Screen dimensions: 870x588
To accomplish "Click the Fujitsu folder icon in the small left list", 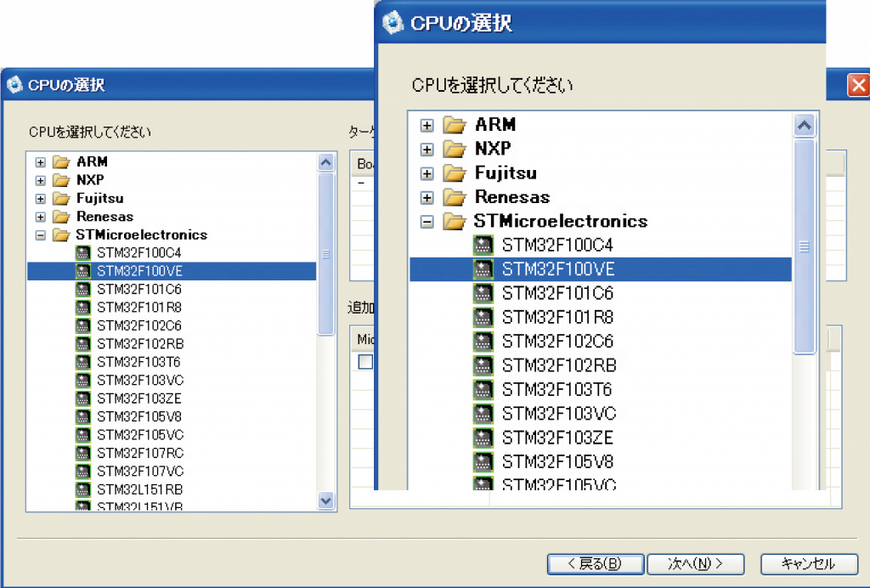I will [61, 199].
